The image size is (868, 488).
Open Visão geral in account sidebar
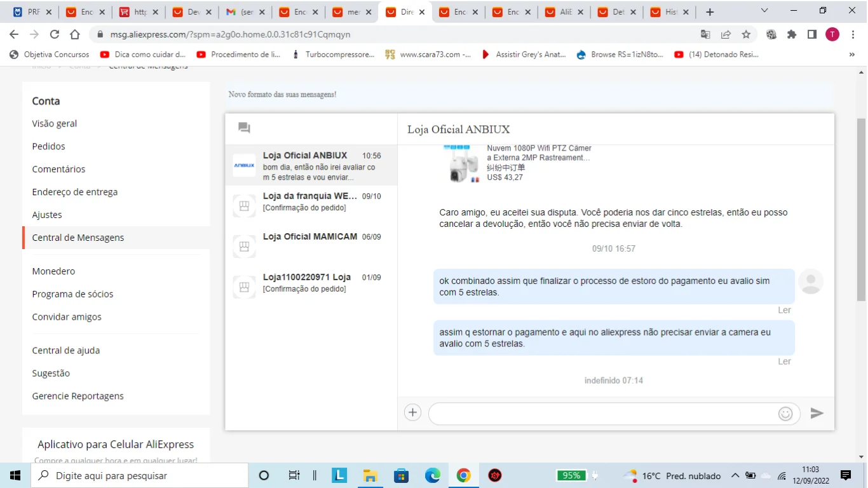click(55, 124)
